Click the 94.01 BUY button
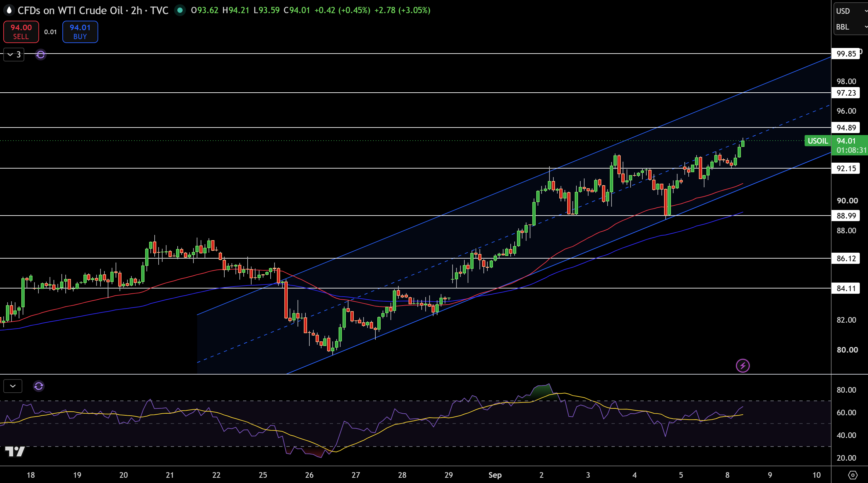 [80, 32]
